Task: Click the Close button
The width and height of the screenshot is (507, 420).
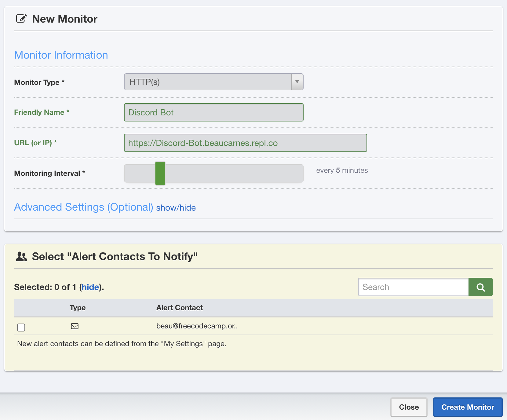Action: pos(409,407)
